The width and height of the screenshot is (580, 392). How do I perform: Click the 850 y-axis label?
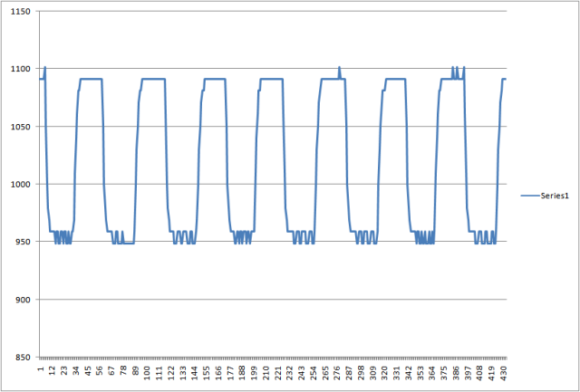coord(22,358)
